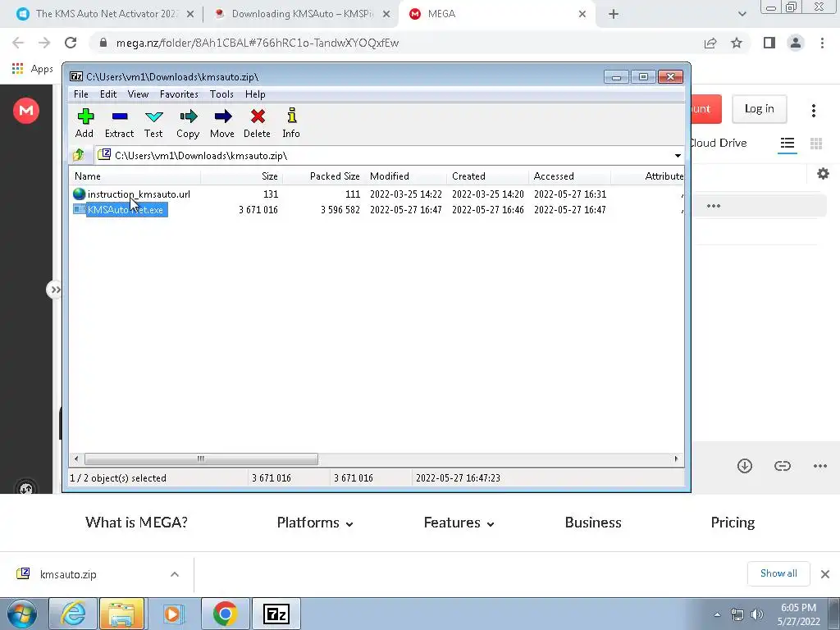The image size is (840, 630).
Task: Switch to Downloading KMSAuto tab
Action: point(302,14)
